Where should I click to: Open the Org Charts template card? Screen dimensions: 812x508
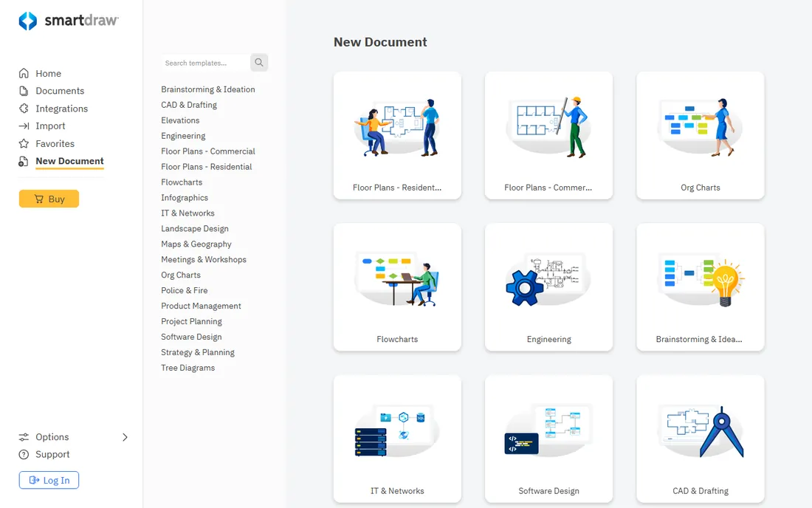700,136
